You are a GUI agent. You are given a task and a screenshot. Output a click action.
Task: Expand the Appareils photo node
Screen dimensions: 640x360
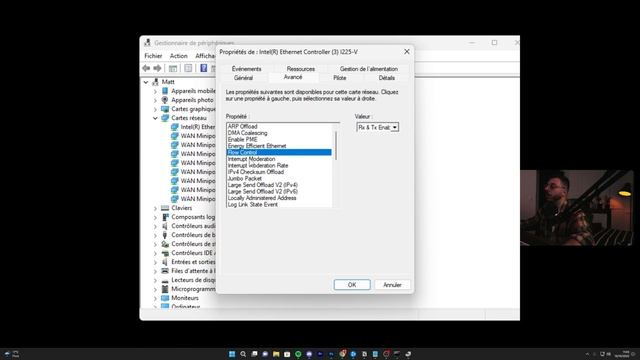(155, 100)
